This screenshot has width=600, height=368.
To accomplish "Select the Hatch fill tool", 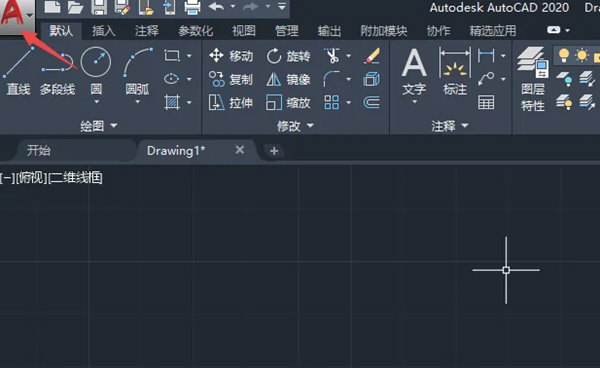I will pyautogui.click(x=172, y=103).
